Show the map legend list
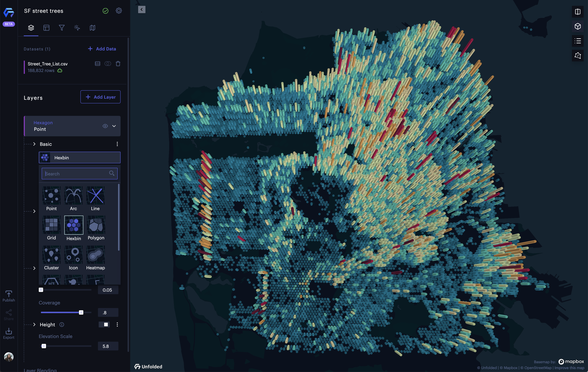This screenshot has height=372, width=588. [578, 41]
